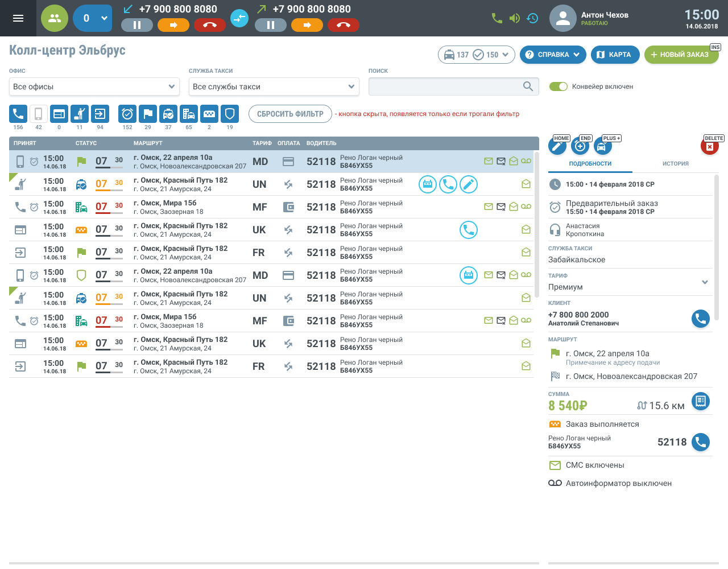The image size is (728, 569).
Task: Create an order with Новый заказ
Action: [x=681, y=55]
